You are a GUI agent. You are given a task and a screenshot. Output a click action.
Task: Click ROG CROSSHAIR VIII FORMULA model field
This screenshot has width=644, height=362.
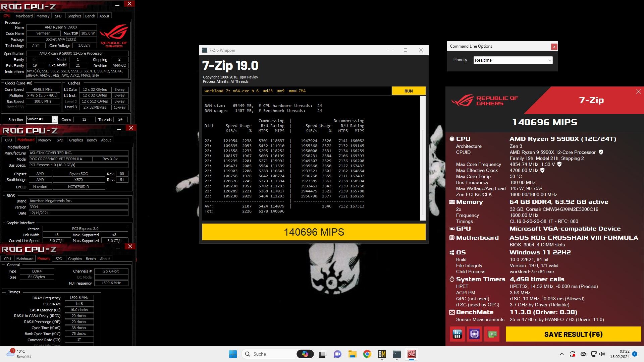coord(60,159)
